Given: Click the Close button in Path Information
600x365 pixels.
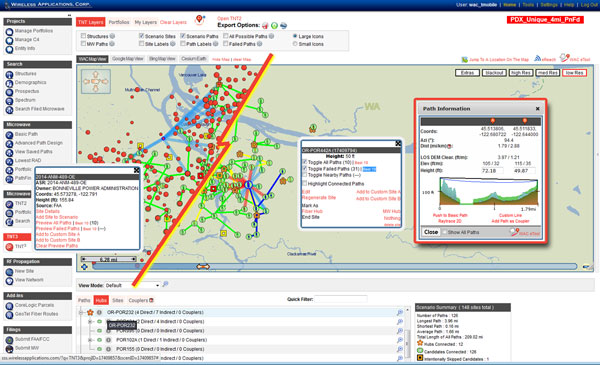Looking at the screenshot, I should (431, 232).
